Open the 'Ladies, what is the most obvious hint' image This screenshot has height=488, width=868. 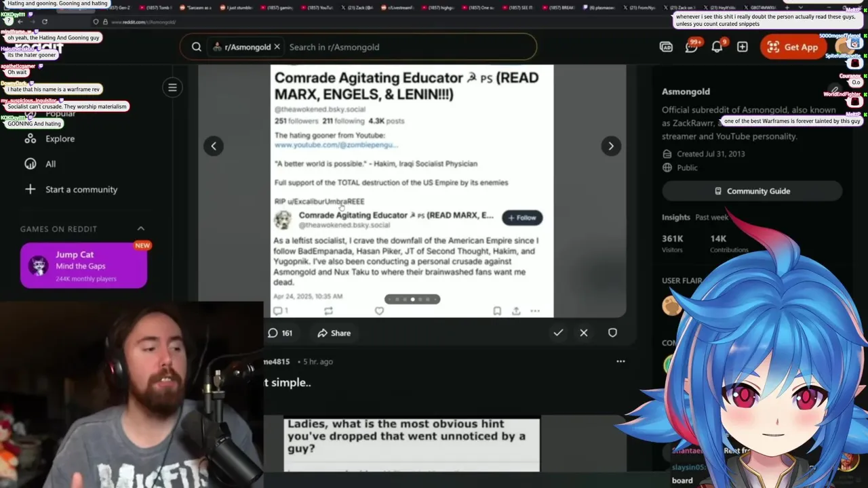coord(412,444)
